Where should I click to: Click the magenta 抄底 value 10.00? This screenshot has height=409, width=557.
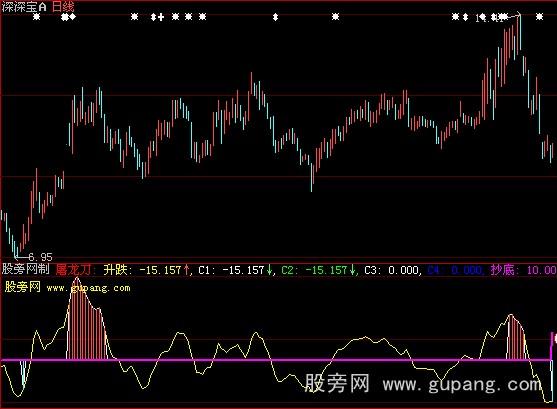pos(541,270)
